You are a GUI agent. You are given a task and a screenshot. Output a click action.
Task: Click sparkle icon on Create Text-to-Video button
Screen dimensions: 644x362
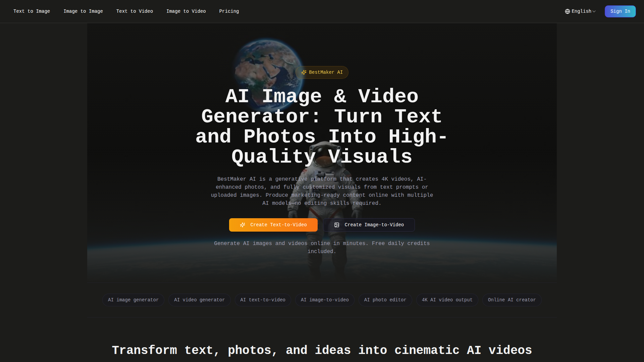click(243, 225)
